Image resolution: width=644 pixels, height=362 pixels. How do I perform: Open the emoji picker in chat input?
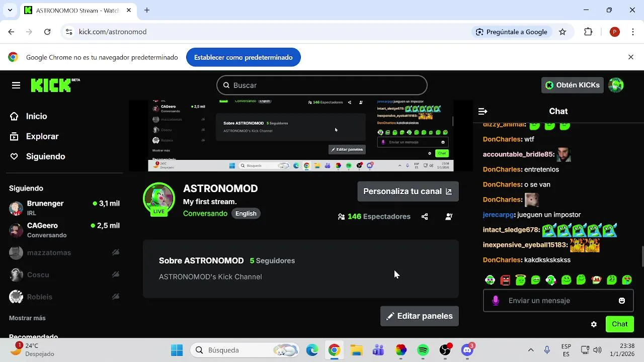pyautogui.click(x=622, y=301)
